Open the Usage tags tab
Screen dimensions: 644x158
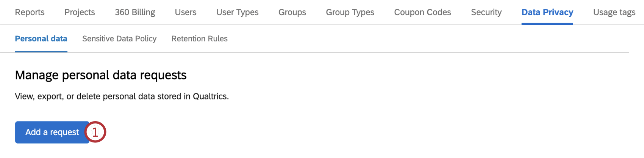[x=614, y=12]
